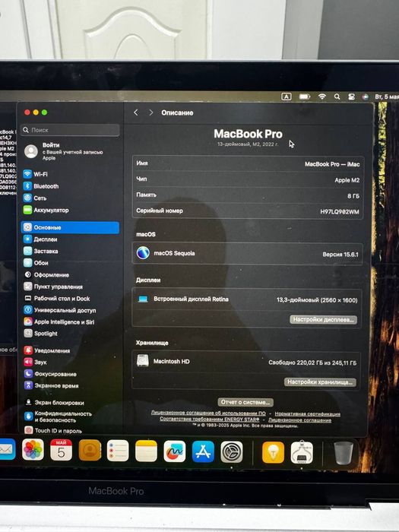The image size is (399, 532).
Task: Click battery icon in menu bar
Action: coord(305,97)
